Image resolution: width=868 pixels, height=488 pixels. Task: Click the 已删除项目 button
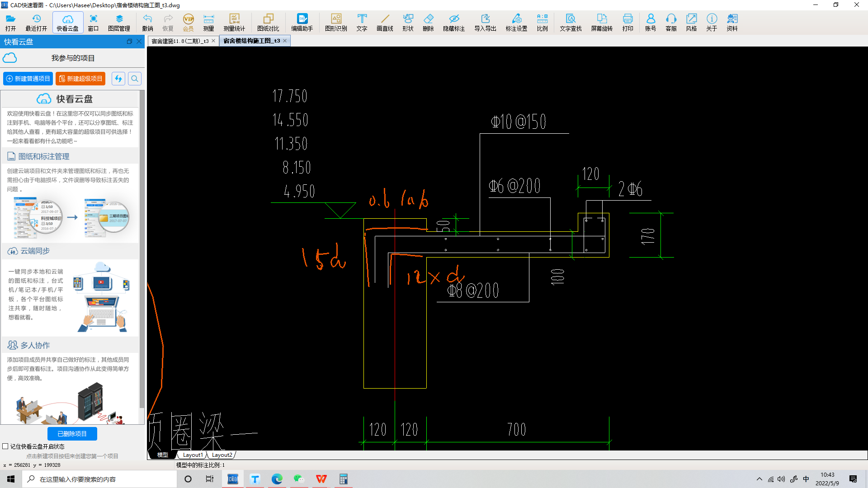pyautogui.click(x=72, y=434)
